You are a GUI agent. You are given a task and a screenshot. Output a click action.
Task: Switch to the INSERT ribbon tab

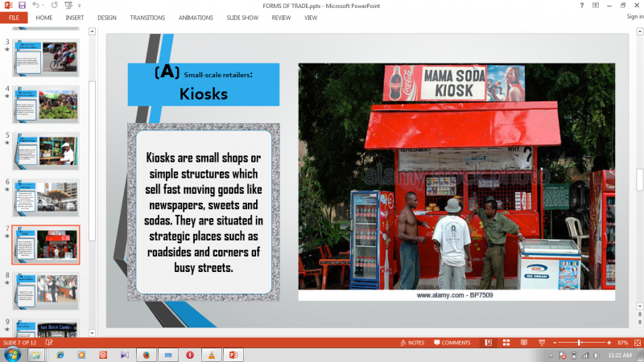74,18
